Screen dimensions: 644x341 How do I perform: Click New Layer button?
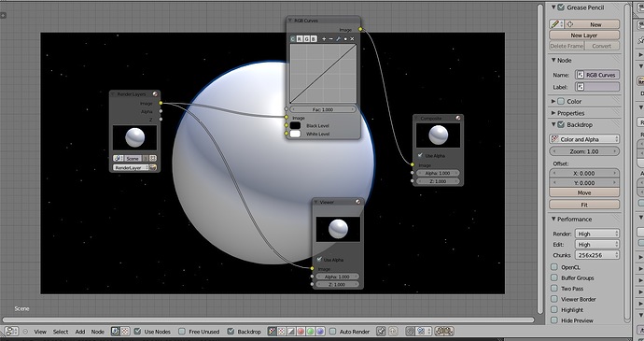coord(584,36)
